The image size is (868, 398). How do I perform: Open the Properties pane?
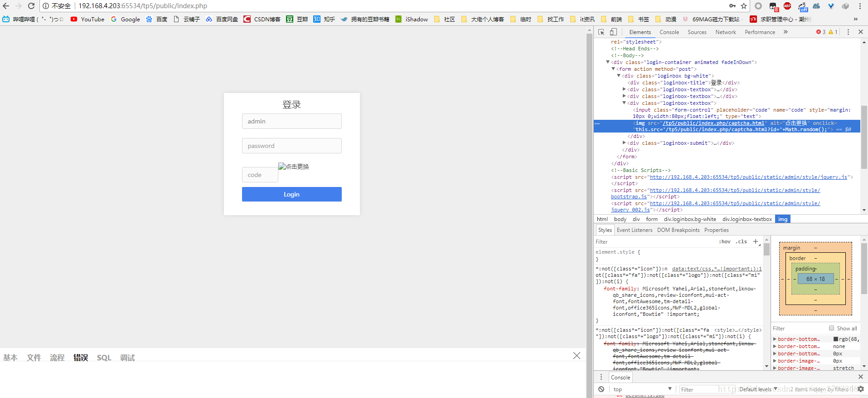[x=717, y=230]
